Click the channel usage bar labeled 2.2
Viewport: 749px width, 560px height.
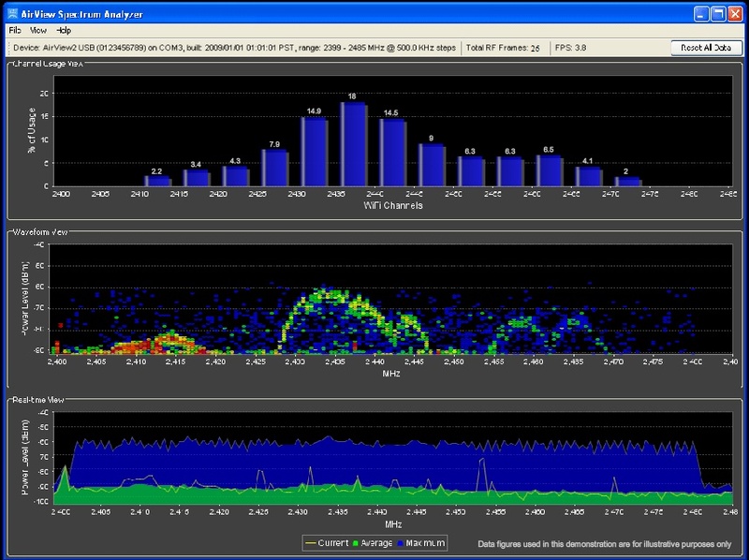157,181
